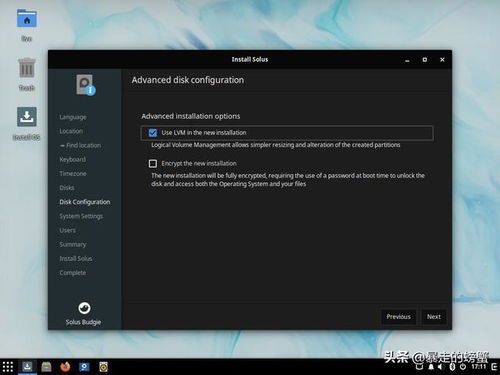
Task: Close the Install Solus window
Action: point(442,60)
